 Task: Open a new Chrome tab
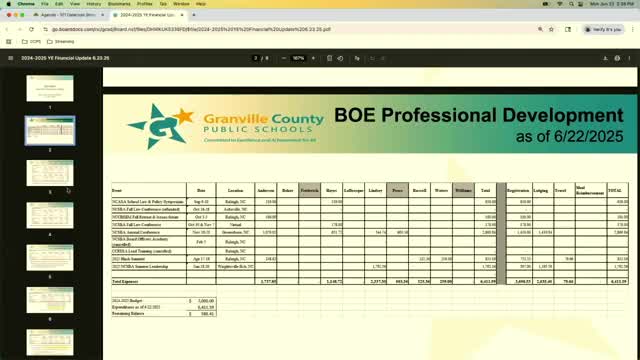(194, 15)
